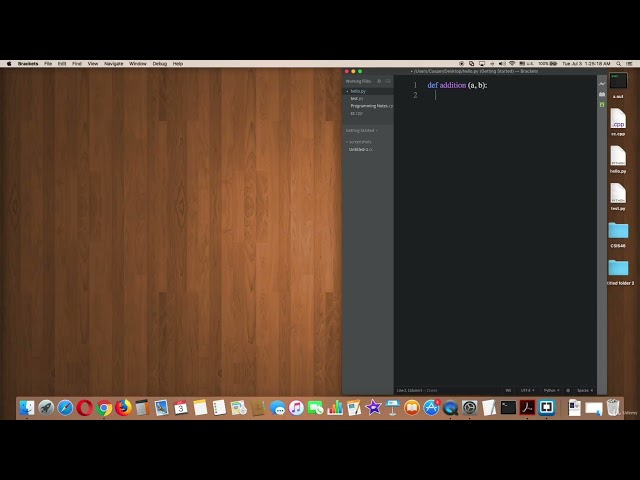Launch the App Store from dock
This screenshot has height=480, width=640.
431,408
